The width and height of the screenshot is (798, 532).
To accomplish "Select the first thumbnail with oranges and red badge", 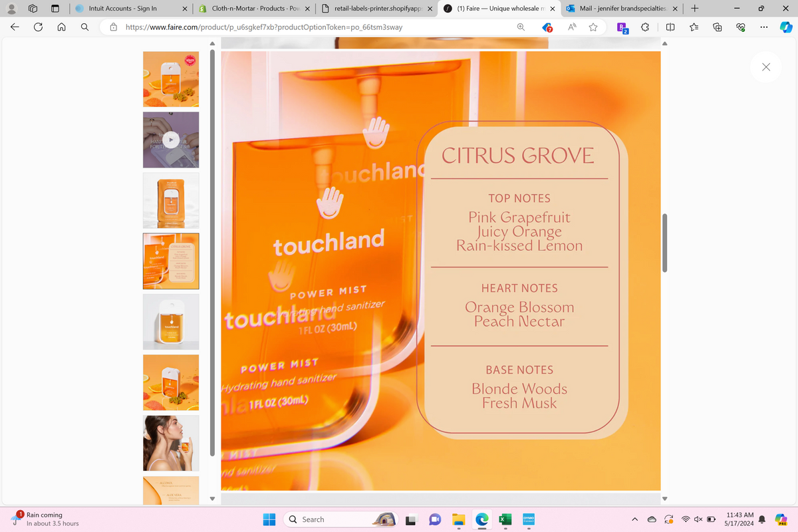I will (171, 79).
